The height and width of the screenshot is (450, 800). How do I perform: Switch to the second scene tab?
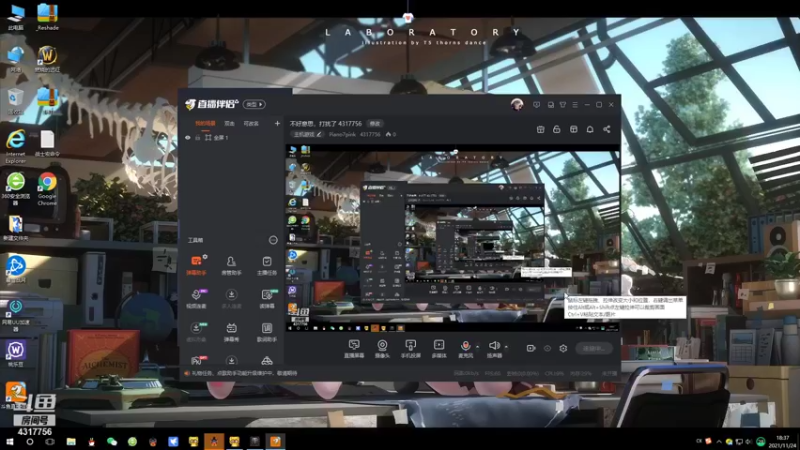(230, 123)
